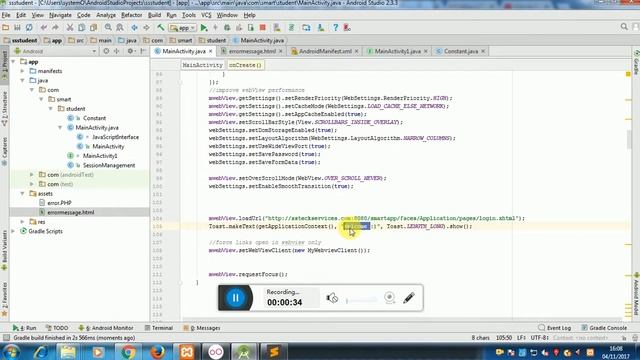Collapse the app module node

pos(13,62)
